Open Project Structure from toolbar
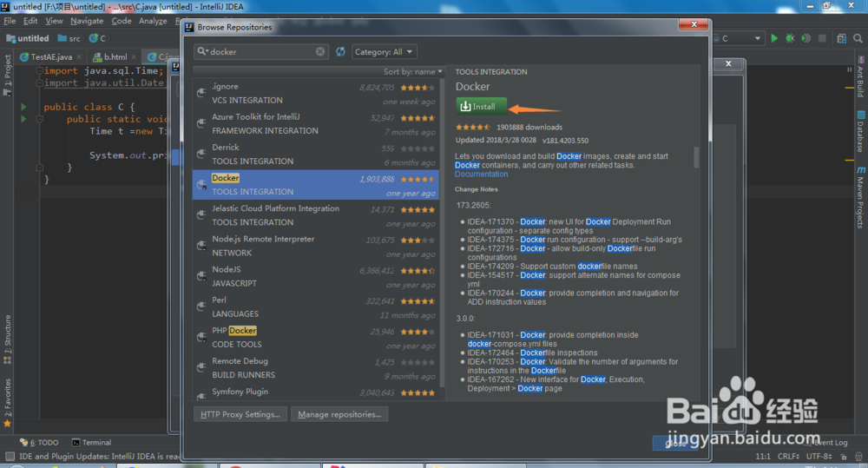 [841, 38]
